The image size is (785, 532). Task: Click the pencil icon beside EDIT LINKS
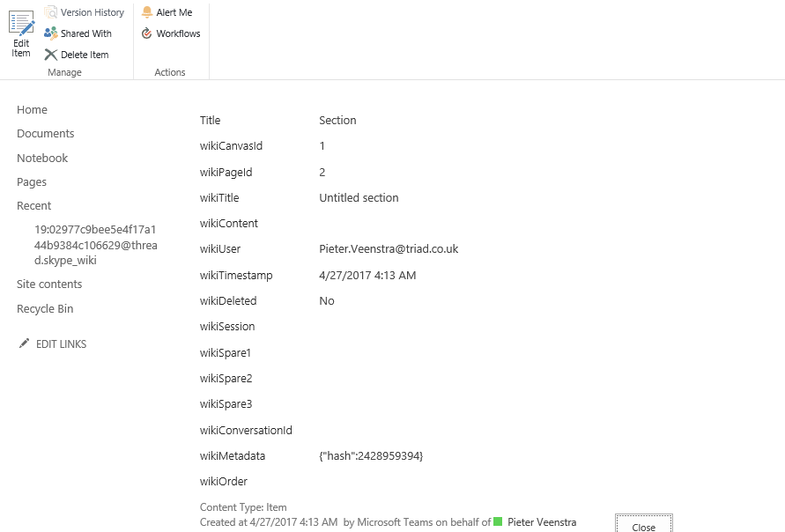pyautogui.click(x=24, y=344)
